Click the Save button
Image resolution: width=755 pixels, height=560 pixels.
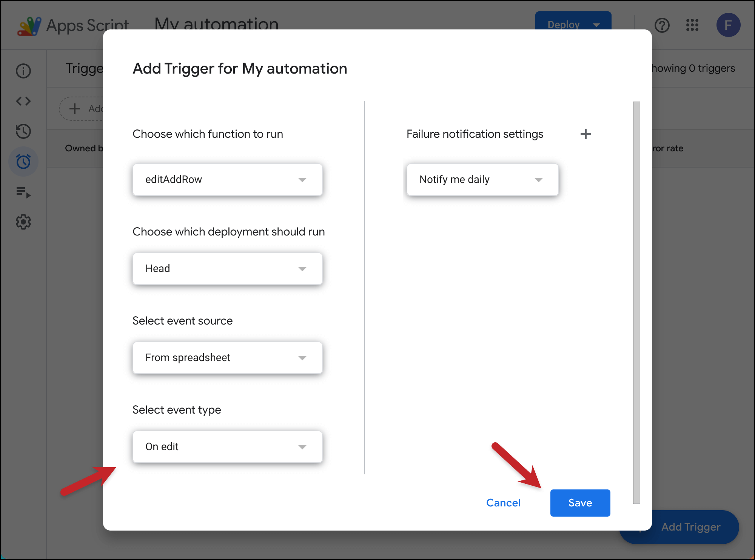[x=580, y=503]
